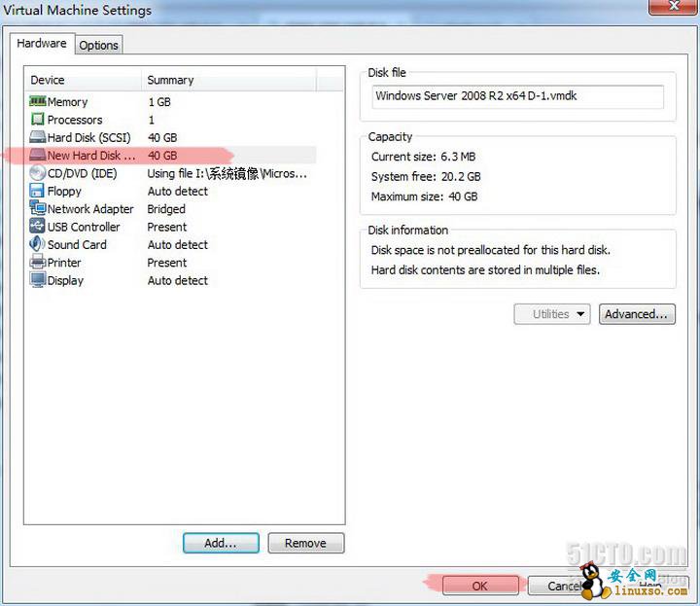This screenshot has width=700, height=606.
Task: Select the Printer device icon
Action: point(38,263)
